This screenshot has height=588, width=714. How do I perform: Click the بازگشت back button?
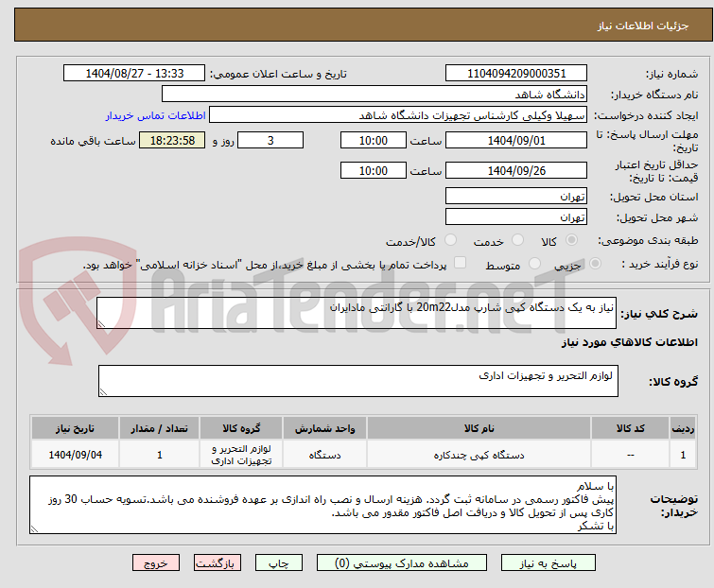tap(218, 563)
